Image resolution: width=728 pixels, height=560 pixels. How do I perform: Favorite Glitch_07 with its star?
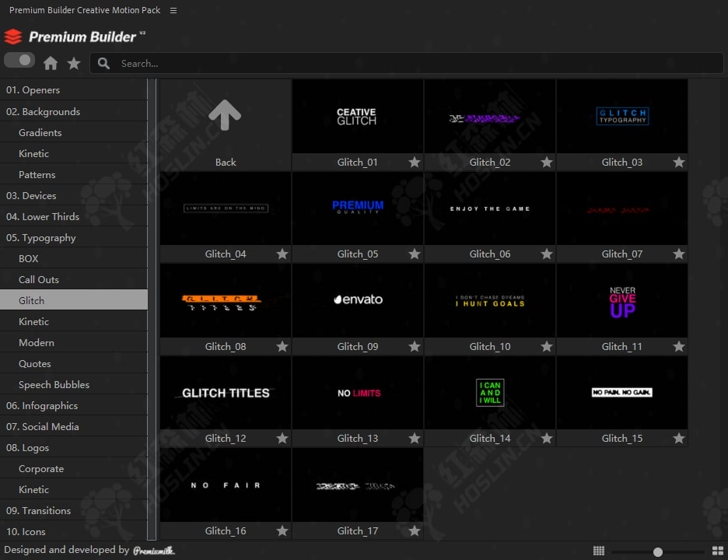coord(679,254)
